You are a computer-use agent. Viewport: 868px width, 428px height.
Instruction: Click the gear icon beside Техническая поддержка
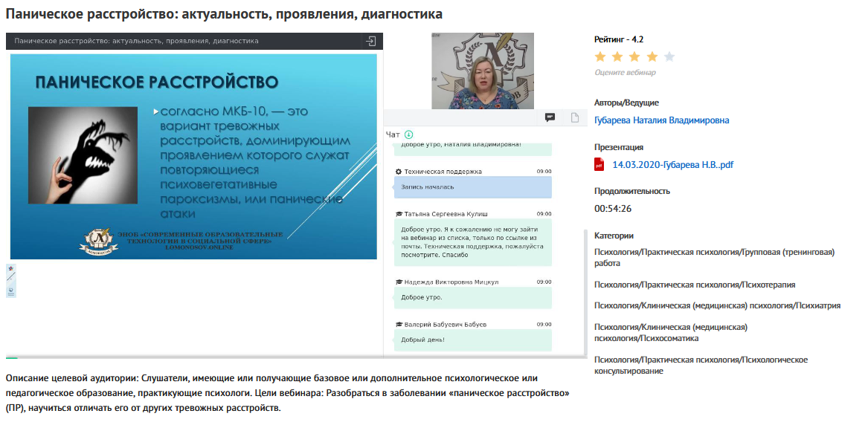point(399,172)
